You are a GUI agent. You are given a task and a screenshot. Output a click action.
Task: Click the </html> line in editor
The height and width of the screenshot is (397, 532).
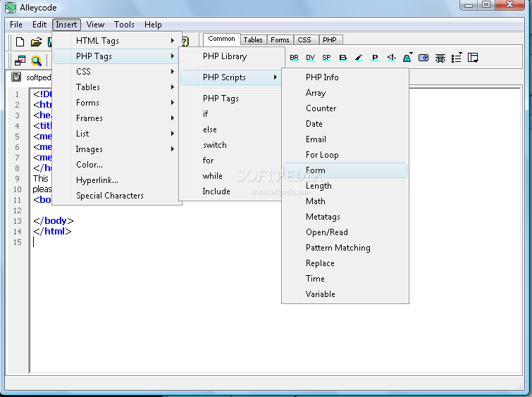click(x=53, y=232)
